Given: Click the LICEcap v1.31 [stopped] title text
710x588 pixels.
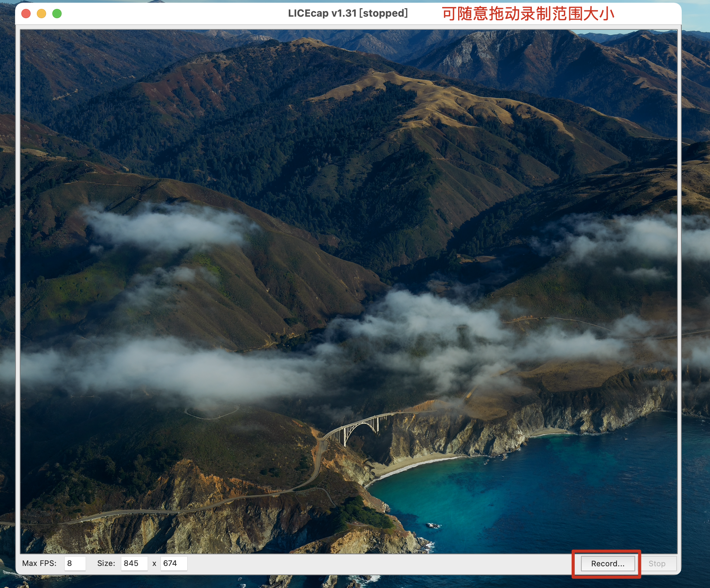Looking at the screenshot, I should pos(348,14).
